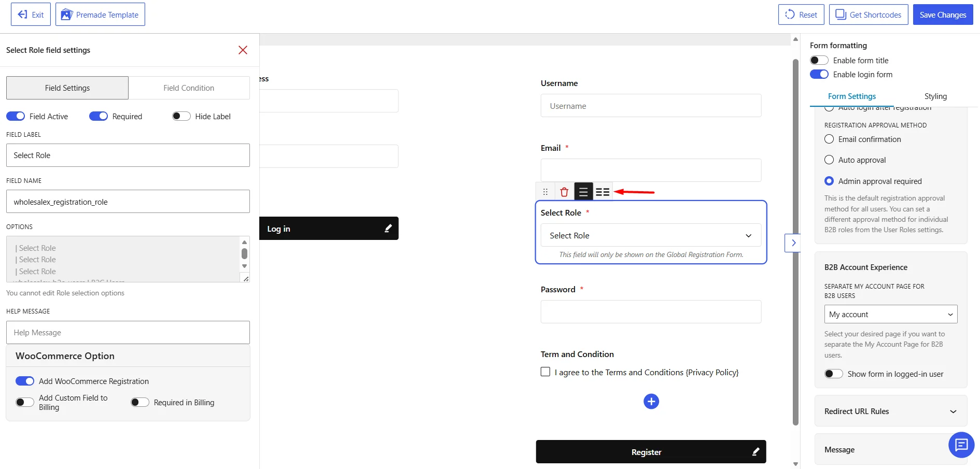Click the Help Message input
Viewport: 980px width, 469px height.
[128, 332]
